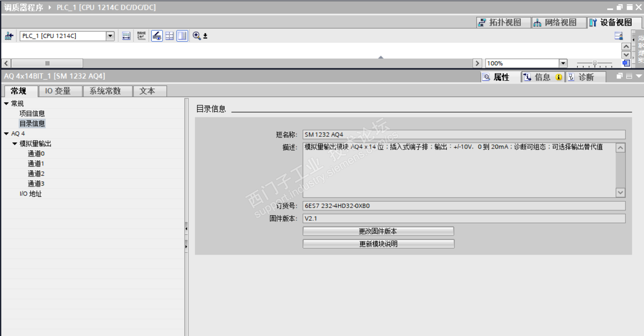Click the go-to-network-view icon in the toolbar
Viewport: 644px width, 336px height.
[9, 36]
